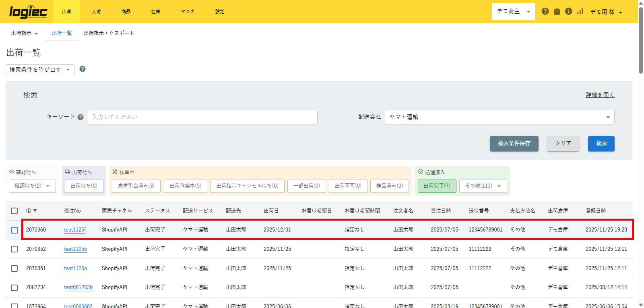Open order link test081203b
The image size is (644, 308).
pyautogui.click(x=78, y=287)
